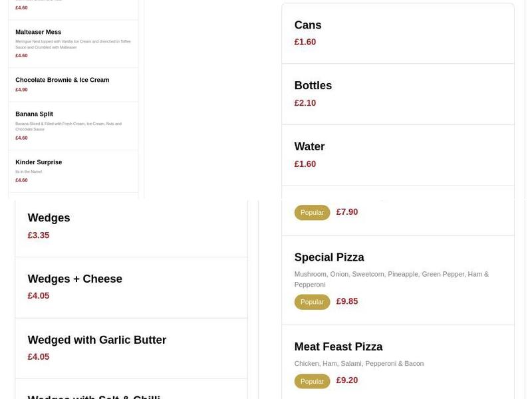The image size is (532, 399).
Task: Click the Popular badge on Meat Feast Pizza
Action: click(312, 381)
